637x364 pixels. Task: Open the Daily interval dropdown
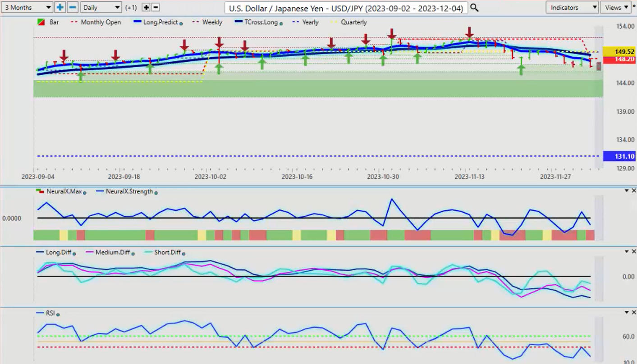(101, 7)
